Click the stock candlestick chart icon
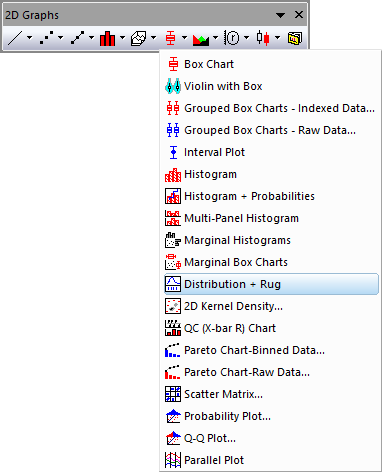The height and width of the screenshot is (472, 382). click(263, 38)
